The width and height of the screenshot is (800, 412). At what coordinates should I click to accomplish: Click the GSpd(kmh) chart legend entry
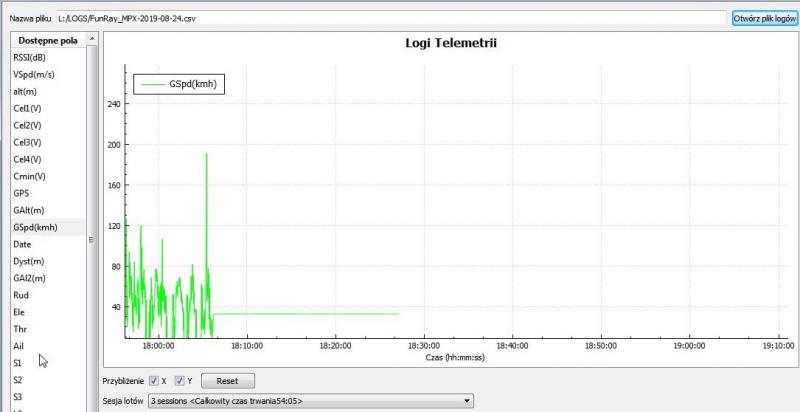[x=180, y=85]
